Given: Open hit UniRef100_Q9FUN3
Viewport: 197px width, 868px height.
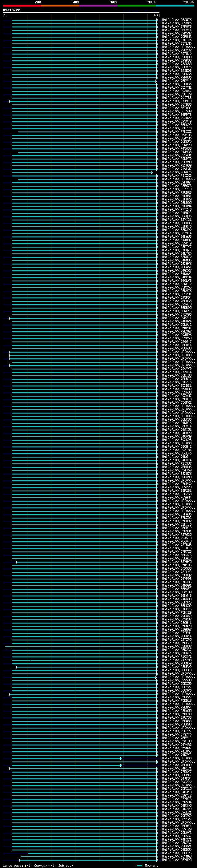Looking at the screenshot, I should [x=177, y=37].
